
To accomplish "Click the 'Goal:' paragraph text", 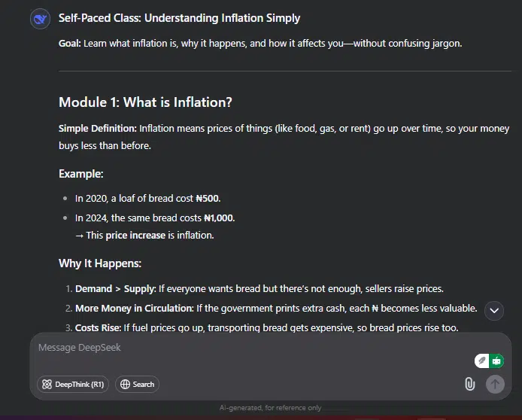I will pyautogui.click(x=260, y=44).
